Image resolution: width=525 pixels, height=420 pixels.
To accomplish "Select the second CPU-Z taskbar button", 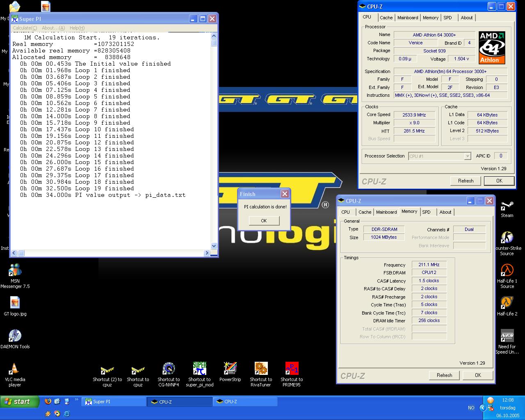I will click(245, 402).
